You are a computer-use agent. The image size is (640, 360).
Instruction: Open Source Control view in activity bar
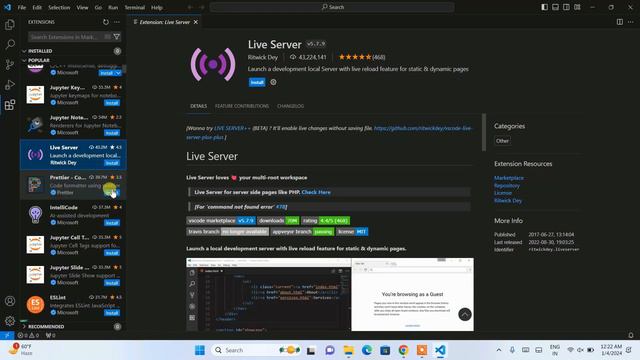click(10, 64)
